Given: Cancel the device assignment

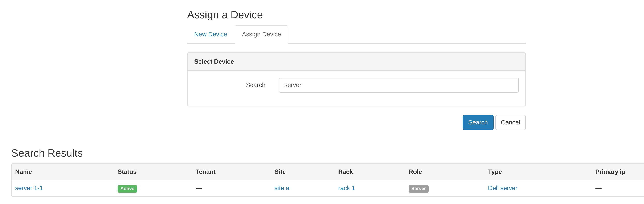Looking at the screenshot, I should pos(510,122).
